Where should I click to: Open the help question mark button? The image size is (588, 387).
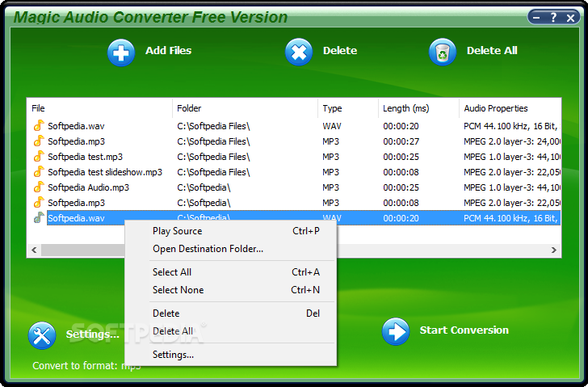tap(553, 17)
